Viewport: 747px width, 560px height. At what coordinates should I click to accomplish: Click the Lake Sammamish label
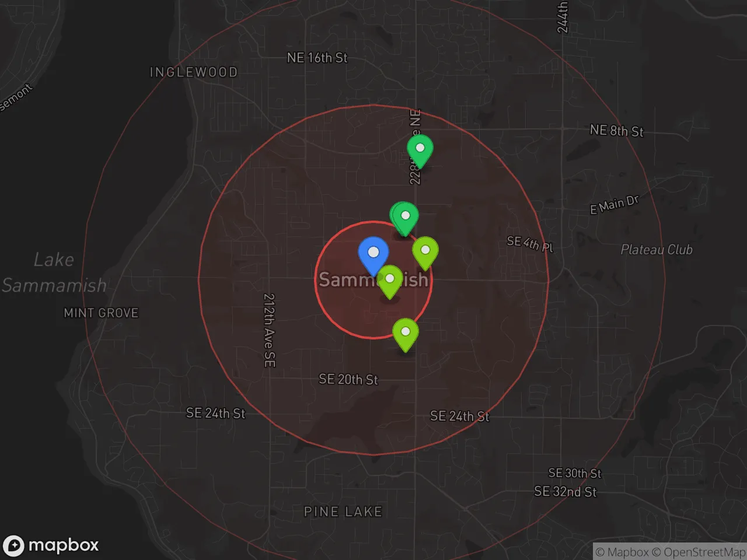point(54,272)
